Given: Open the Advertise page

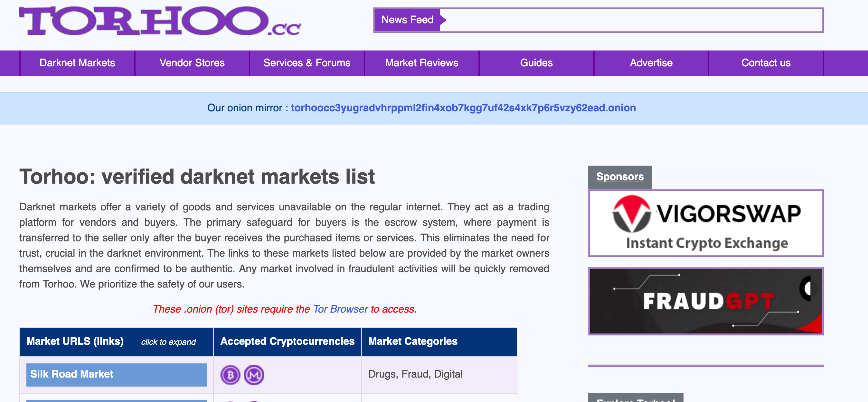Looking at the screenshot, I should click(651, 63).
